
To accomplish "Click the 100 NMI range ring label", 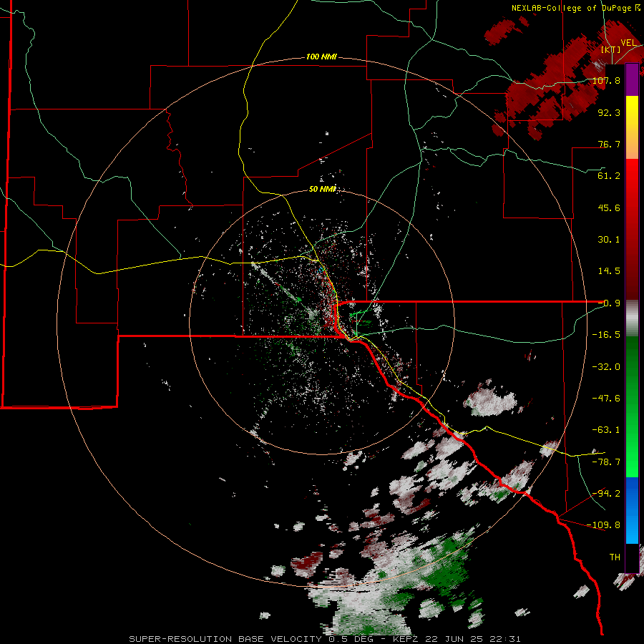I will point(321,57).
